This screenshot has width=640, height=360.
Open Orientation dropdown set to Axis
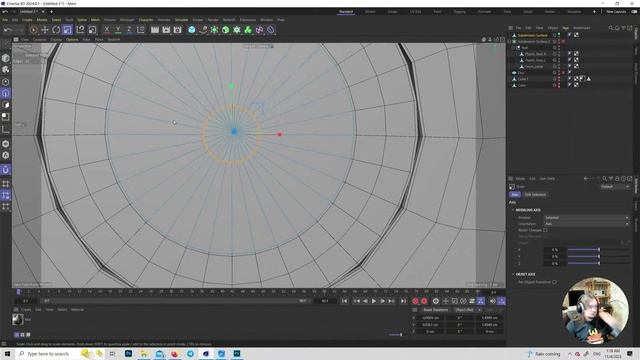click(586, 224)
